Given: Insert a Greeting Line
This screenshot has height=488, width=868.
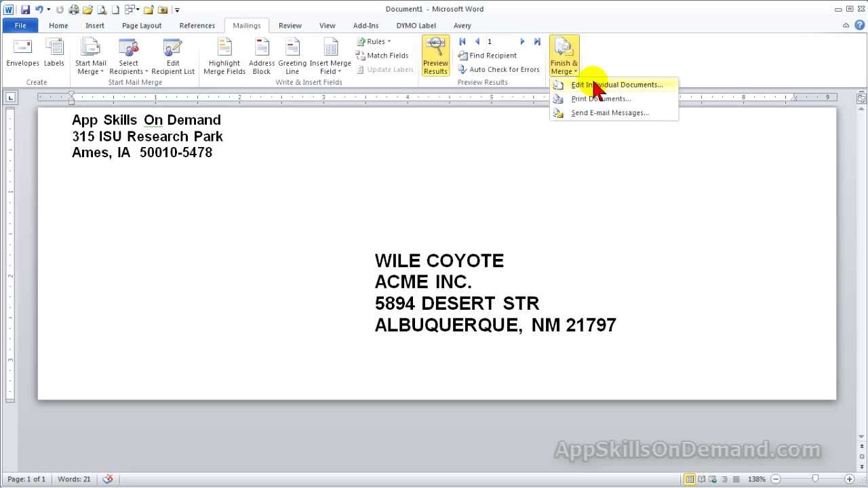Looking at the screenshot, I should tap(292, 56).
